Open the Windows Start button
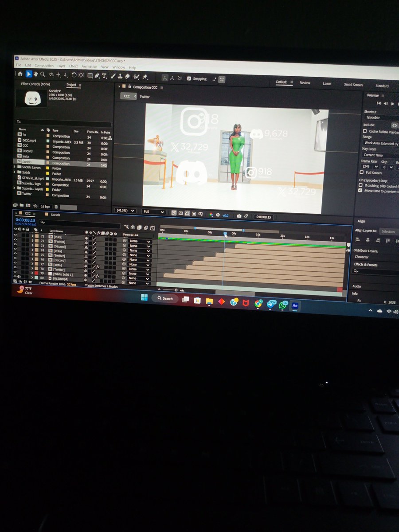This screenshot has width=399, height=532. [x=144, y=297]
